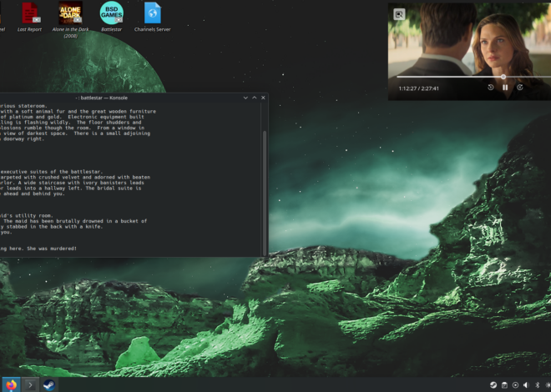The height and width of the screenshot is (392, 551).
Task: Open the Channels Server desktop file
Action: [153, 14]
